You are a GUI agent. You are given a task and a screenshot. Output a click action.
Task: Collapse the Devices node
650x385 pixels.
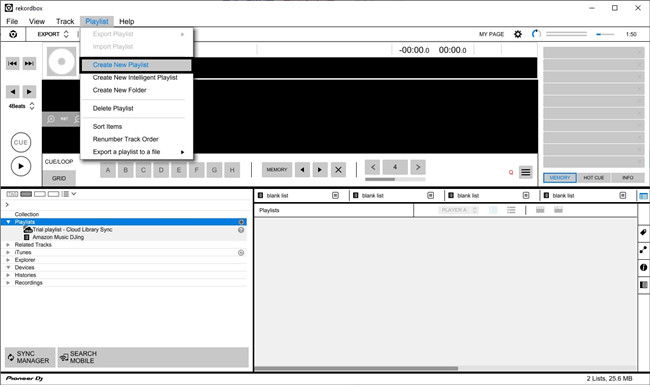click(8, 268)
